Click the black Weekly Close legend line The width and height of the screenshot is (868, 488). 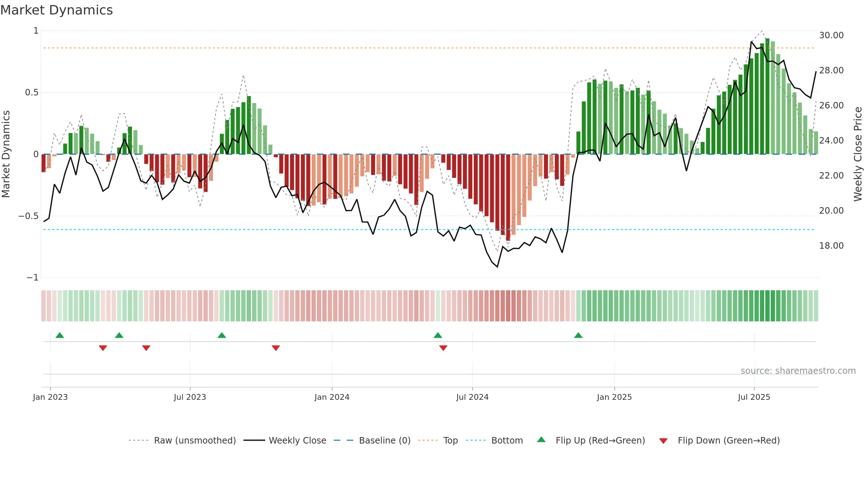tap(254, 440)
